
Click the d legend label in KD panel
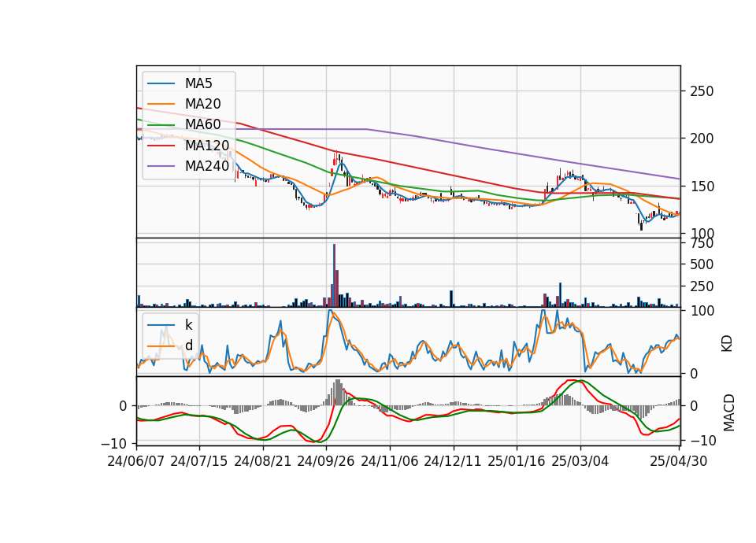pyautogui.click(x=188, y=345)
